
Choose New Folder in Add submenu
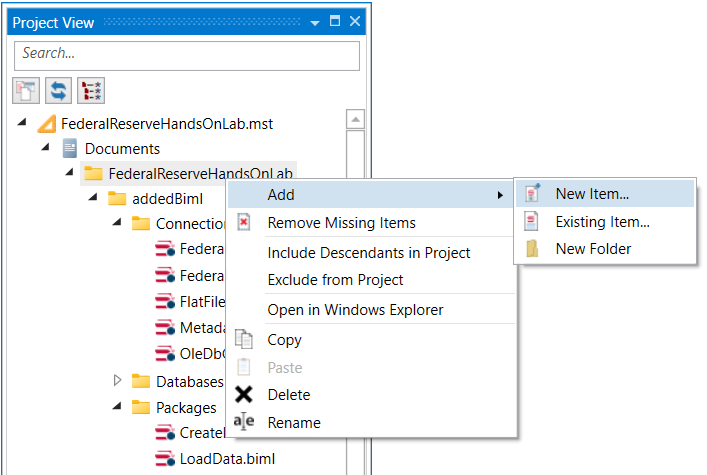[x=605, y=249]
